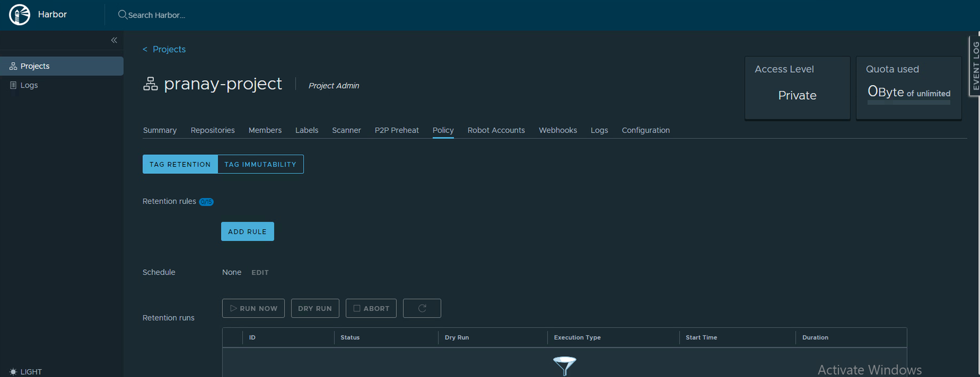This screenshot has height=377, width=980.
Task: Click the search magnifier icon
Action: (123, 15)
